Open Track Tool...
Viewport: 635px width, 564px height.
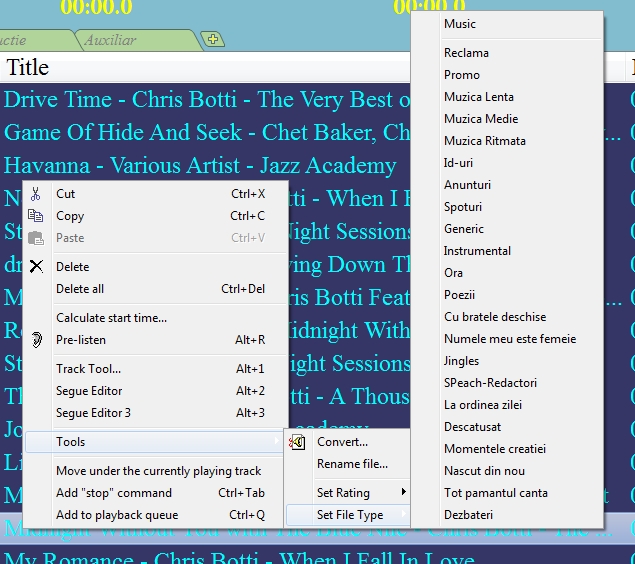(156, 369)
